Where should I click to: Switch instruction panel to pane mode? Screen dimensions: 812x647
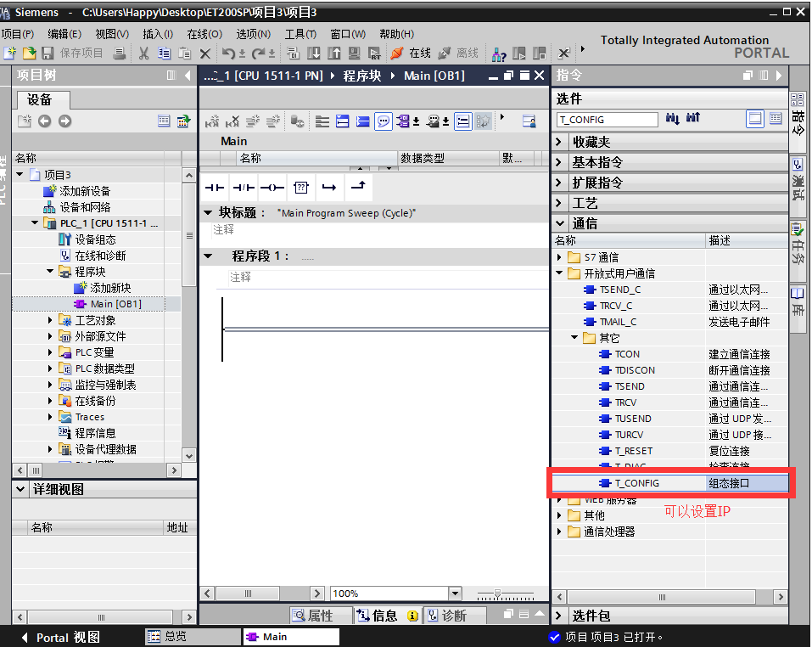[x=755, y=119]
